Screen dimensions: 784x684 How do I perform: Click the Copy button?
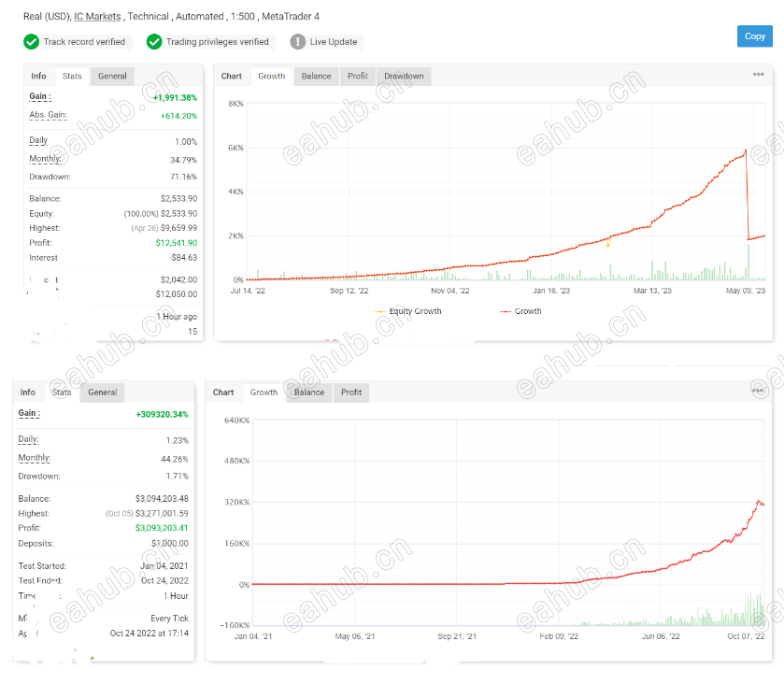pos(754,36)
